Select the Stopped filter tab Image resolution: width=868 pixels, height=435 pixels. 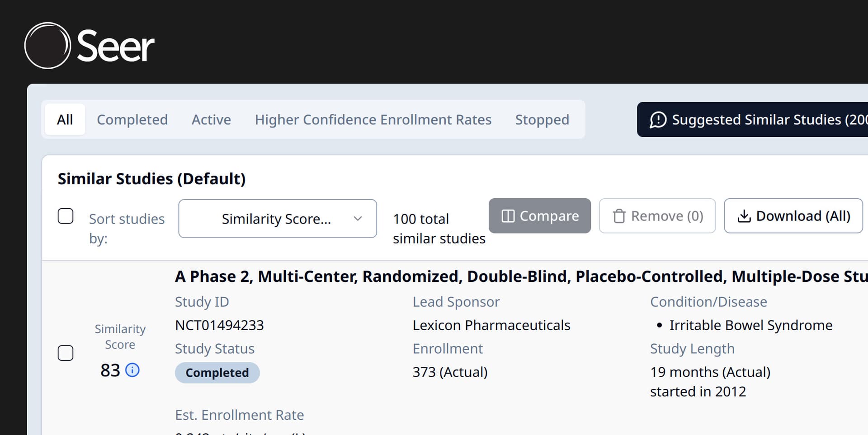pos(542,119)
